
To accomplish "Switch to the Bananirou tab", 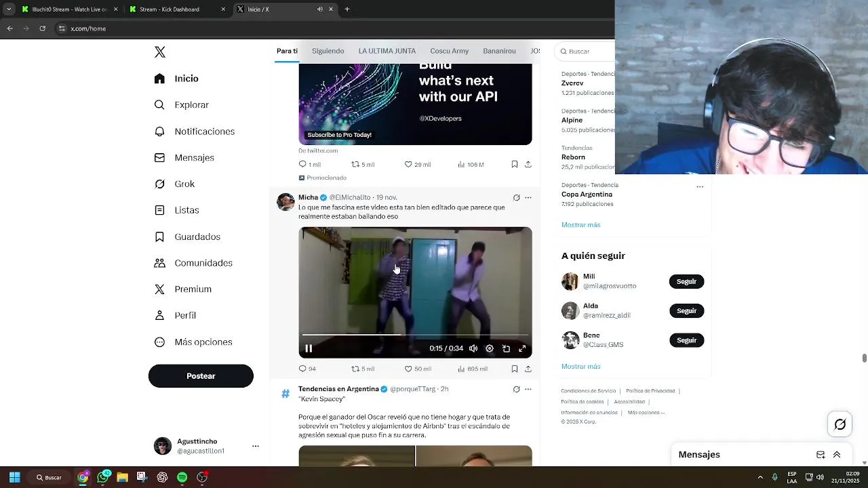I will point(499,51).
